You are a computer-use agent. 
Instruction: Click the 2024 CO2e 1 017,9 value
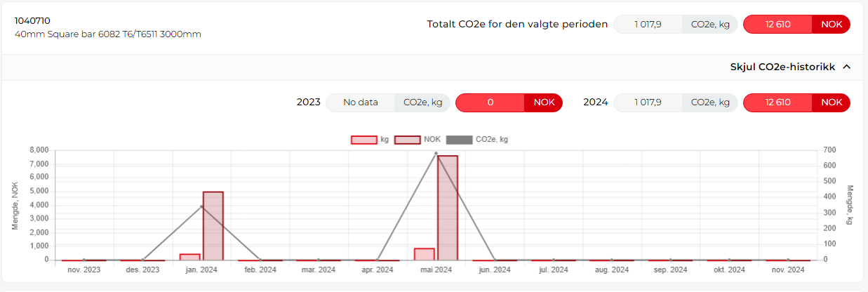pyautogui.click(x=648, y=102)
